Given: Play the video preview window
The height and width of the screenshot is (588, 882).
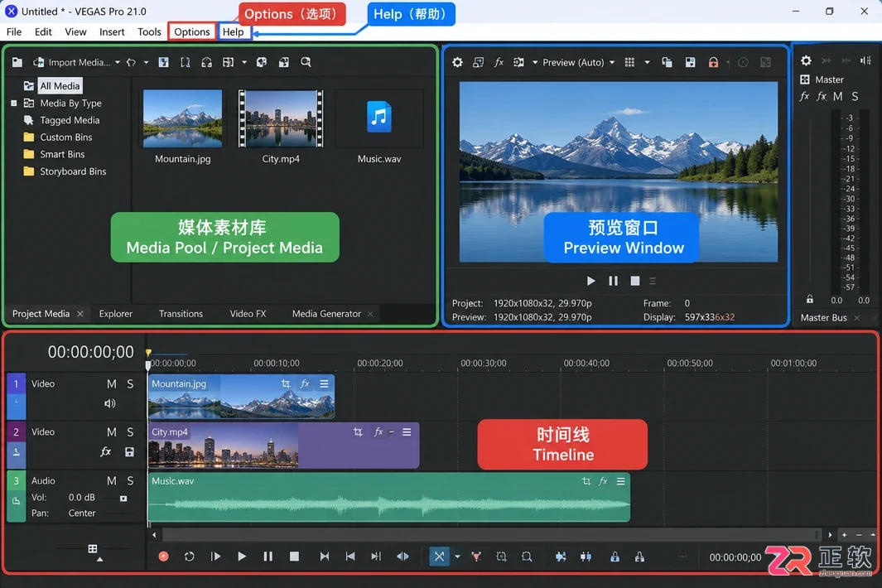Looking at the screenshot, I should pyautogui.click(x=590, y=281).
